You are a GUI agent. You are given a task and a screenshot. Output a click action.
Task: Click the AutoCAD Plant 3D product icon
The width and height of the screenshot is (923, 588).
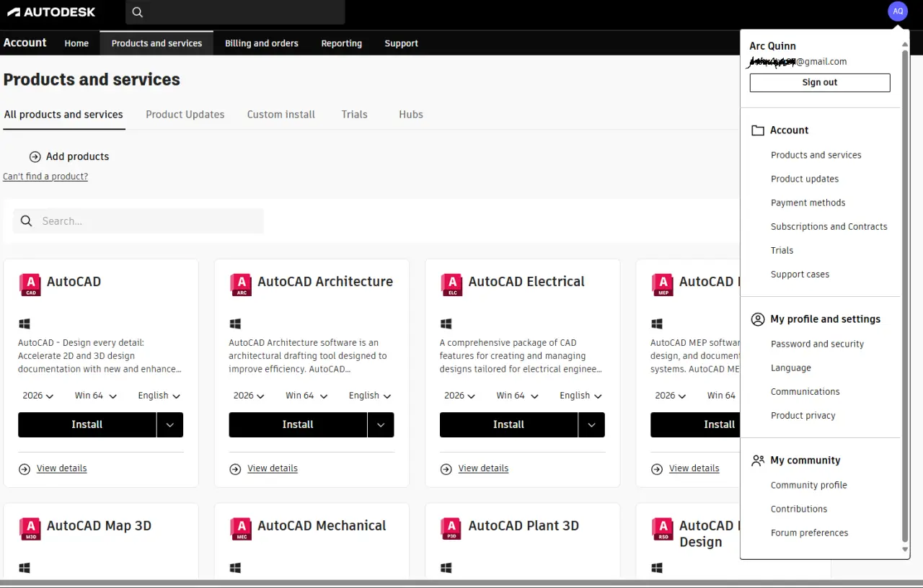point(451,529)
